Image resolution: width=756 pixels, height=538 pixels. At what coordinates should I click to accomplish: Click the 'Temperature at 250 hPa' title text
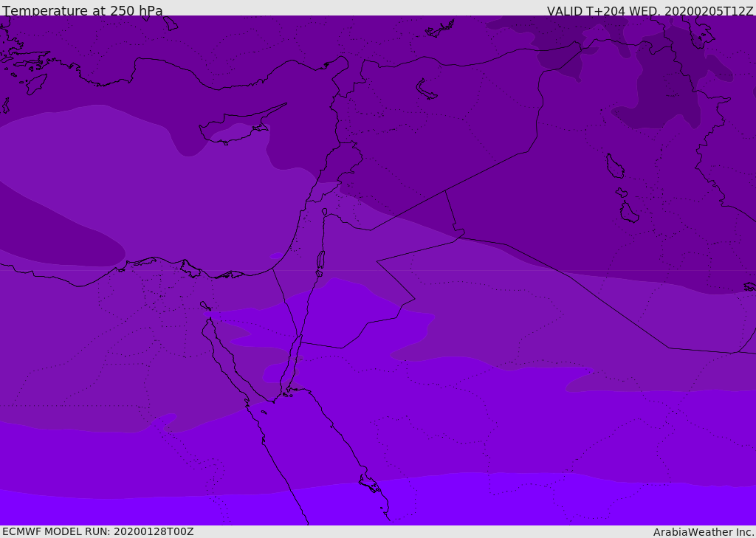pos(83,10)
